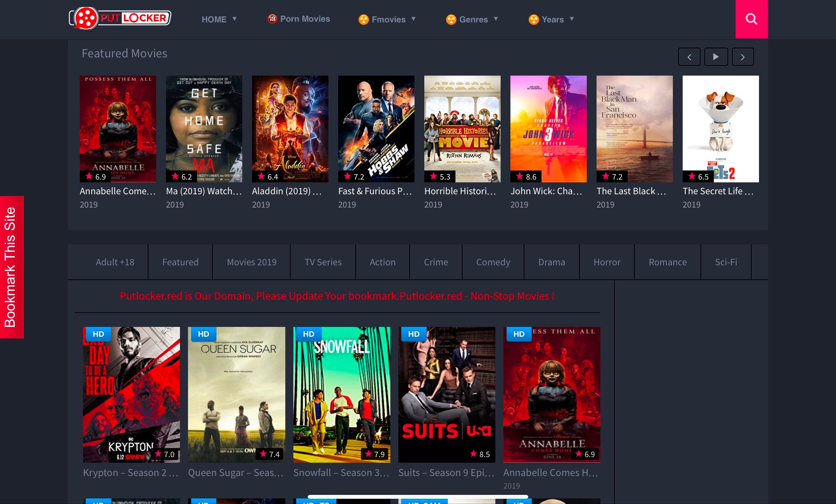The width and height of the screenshot is (836, 504).
Task: Go to next featured movies slide
Action: coord(743,57)
